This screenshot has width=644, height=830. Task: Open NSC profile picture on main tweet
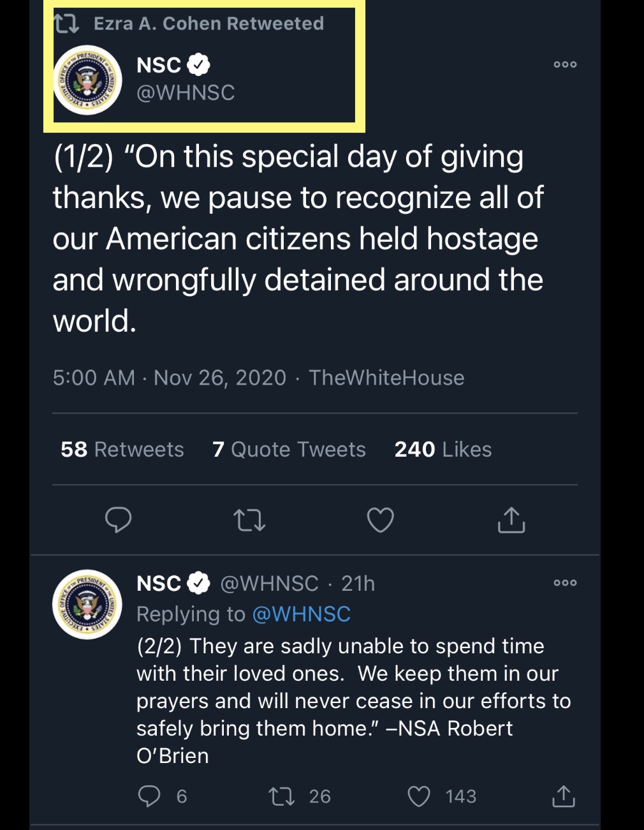coord(87,80)
